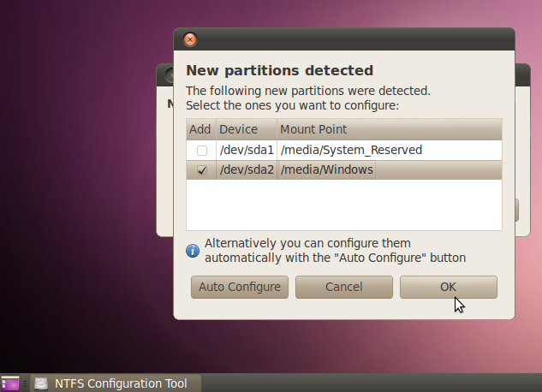Screen dimensions: 542x392
Task: Enable the checkbox for /dev/sda1
Action: 202,151
